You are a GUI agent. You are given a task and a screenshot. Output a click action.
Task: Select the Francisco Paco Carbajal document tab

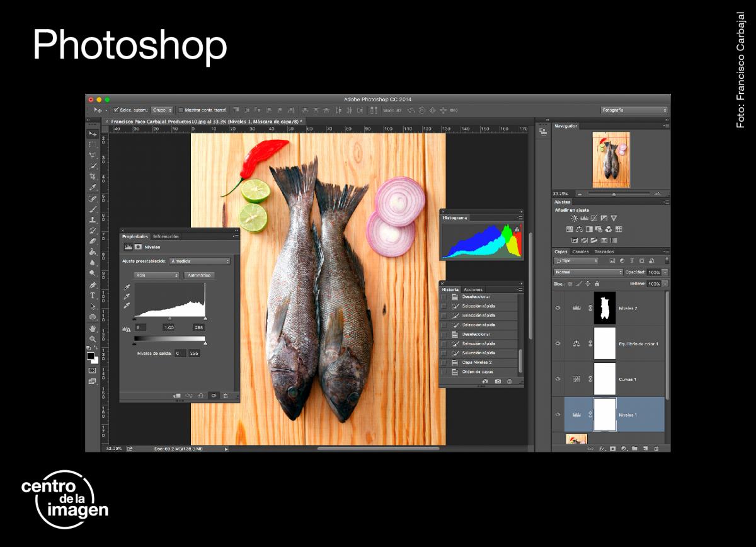click(x=207, y=121)
